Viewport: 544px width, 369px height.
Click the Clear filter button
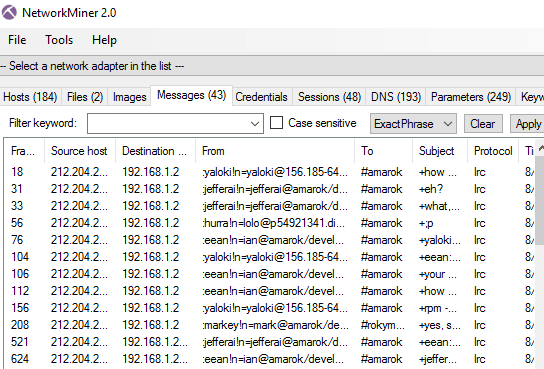[x=483, y=124]
